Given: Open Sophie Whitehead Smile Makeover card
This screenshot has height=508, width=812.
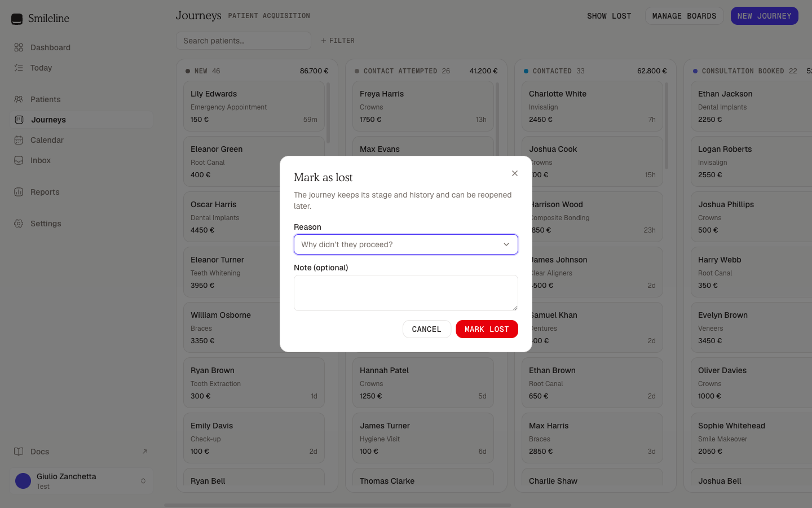Looking at the screenshot, I should [752, 438].
